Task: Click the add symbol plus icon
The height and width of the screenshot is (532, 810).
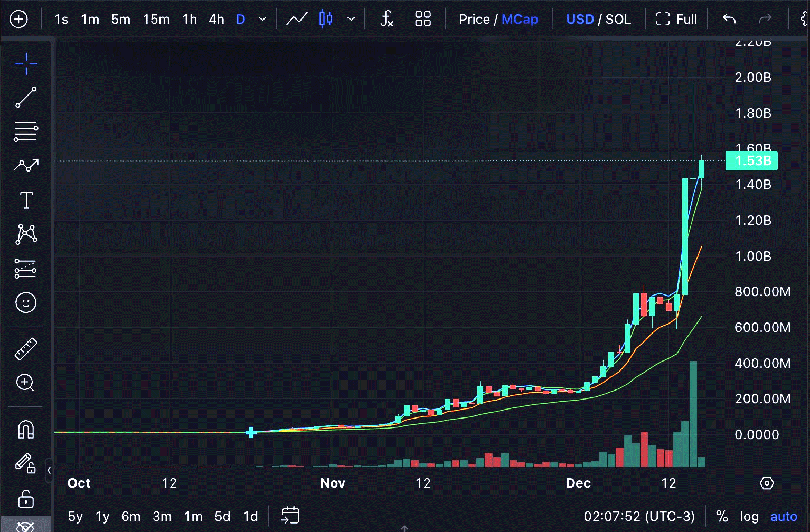Action: pyautogui.click(x=19, y=20)
